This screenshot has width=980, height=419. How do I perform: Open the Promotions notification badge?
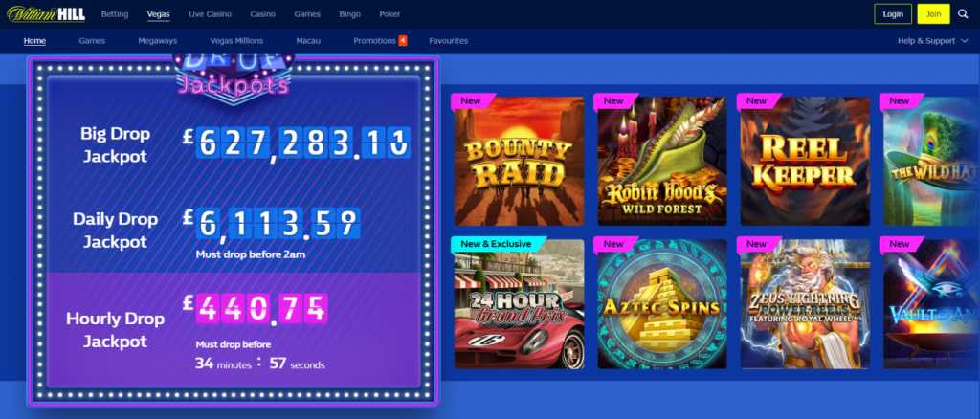pos(403,40)
